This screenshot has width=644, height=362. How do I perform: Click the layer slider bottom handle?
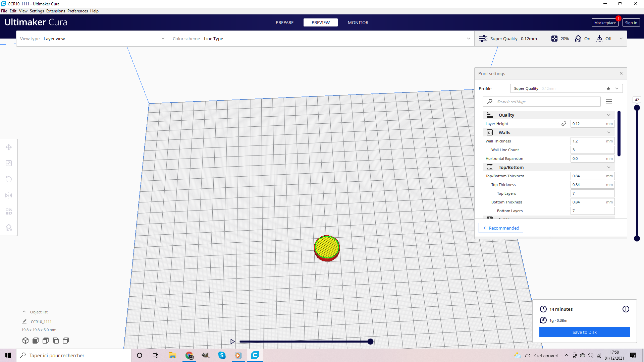click(637, 239)
